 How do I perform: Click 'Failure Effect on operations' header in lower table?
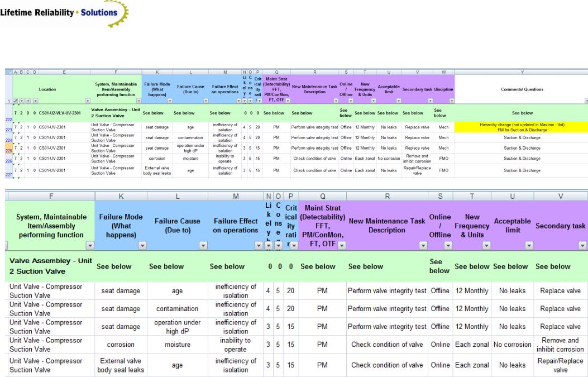pos(236,226)
